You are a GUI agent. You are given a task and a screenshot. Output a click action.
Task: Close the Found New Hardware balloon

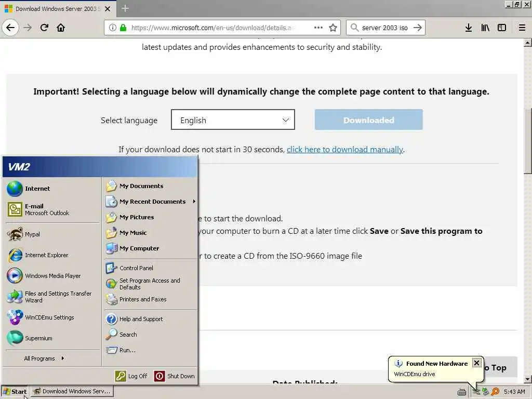click(x=476, y=363)
